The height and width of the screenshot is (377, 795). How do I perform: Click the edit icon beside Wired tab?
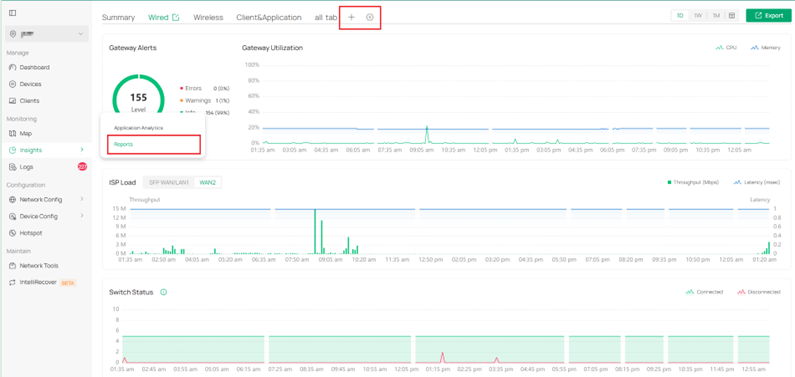pyautogui.click(x=176, y=17)
